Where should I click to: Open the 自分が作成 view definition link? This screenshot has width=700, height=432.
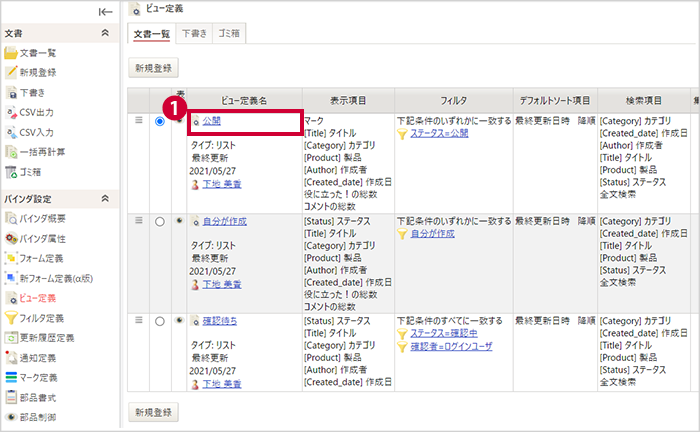coord(225,221)
